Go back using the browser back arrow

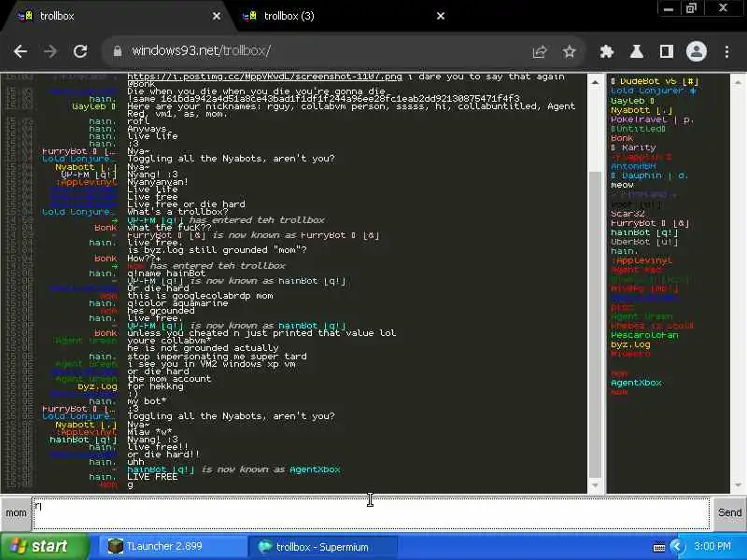[x=21, y=51]
